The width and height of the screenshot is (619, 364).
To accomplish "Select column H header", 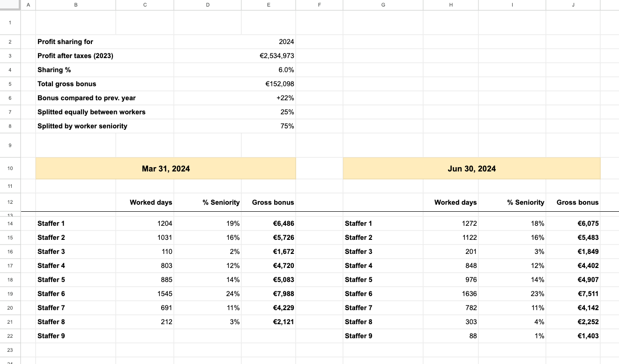I will pos(451,5).
